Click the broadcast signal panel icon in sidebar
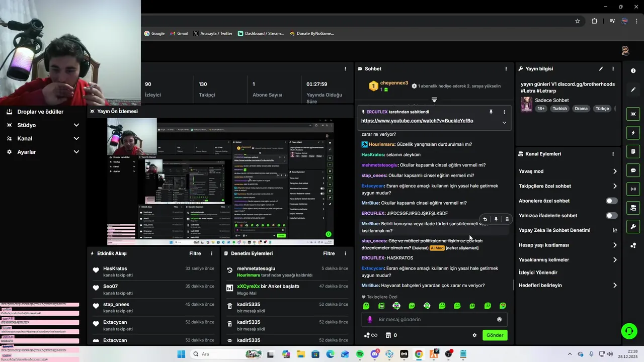This screenshot has height=362, width=644. coord(633,189)
